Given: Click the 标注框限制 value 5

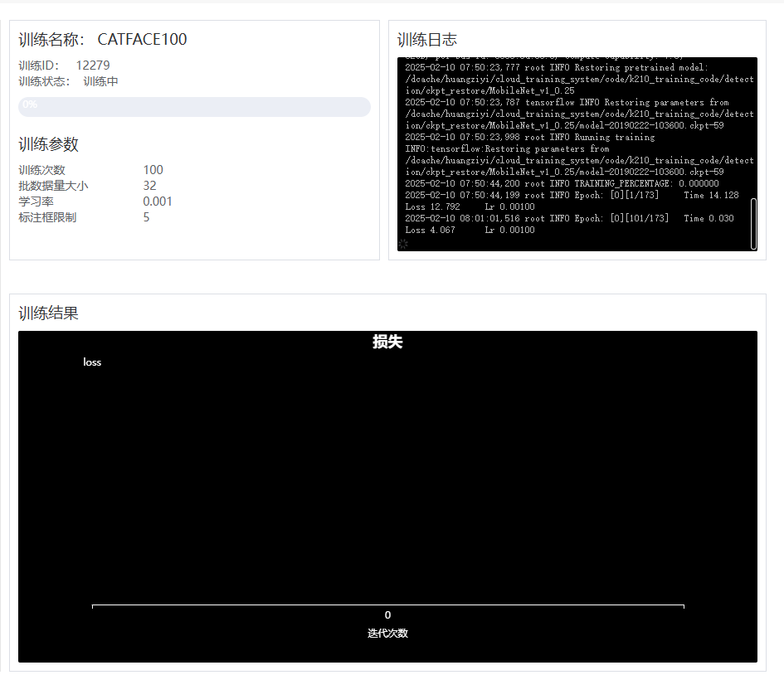Looking at the screenshot, I should click(146, 217).
